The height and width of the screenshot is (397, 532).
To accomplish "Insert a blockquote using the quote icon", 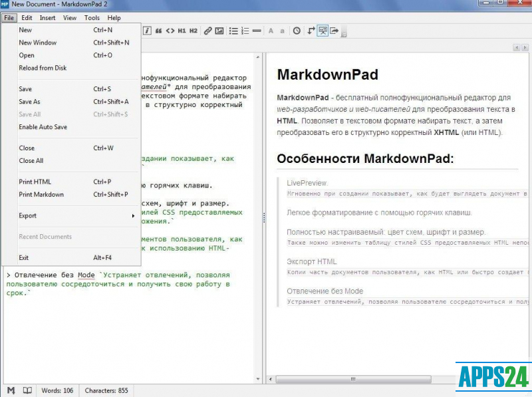I will coord(158,31).
